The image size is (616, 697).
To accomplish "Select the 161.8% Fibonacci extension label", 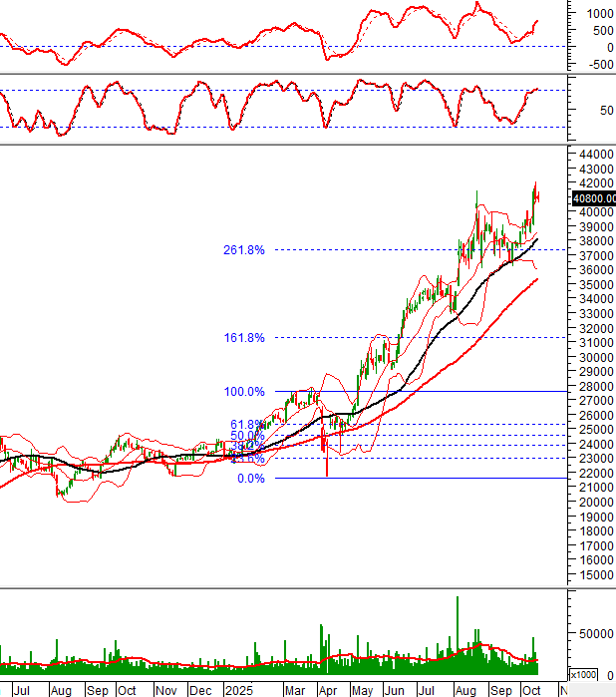I will pyautogui.click(x=244, y=338).
